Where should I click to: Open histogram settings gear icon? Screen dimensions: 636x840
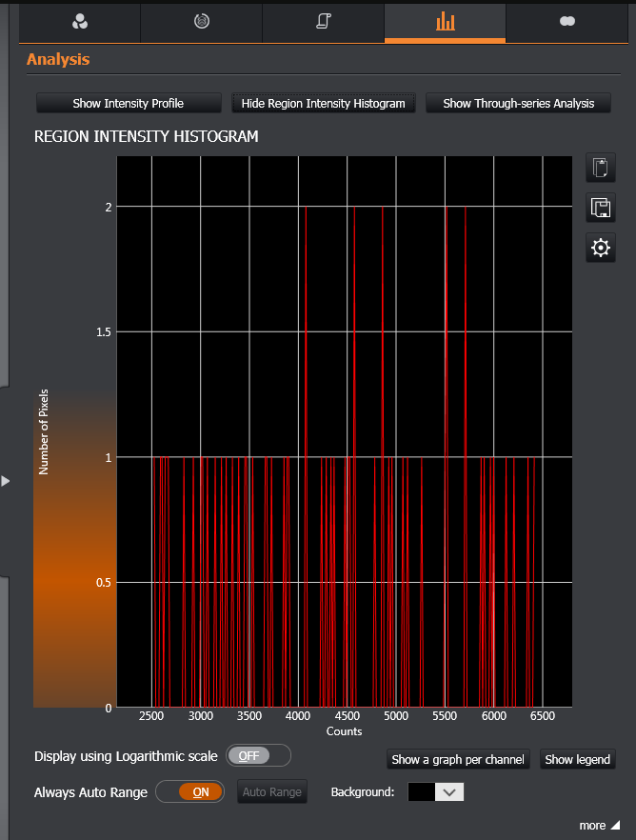click(600, 248)
